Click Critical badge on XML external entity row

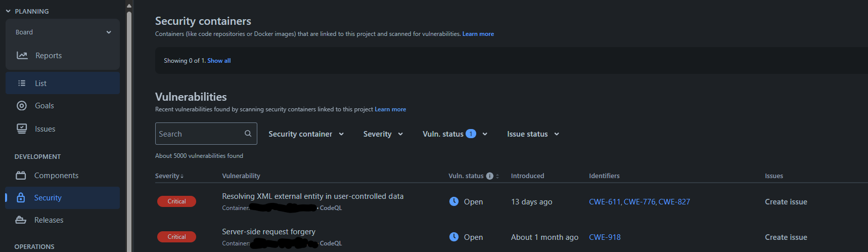coord(176,201)
